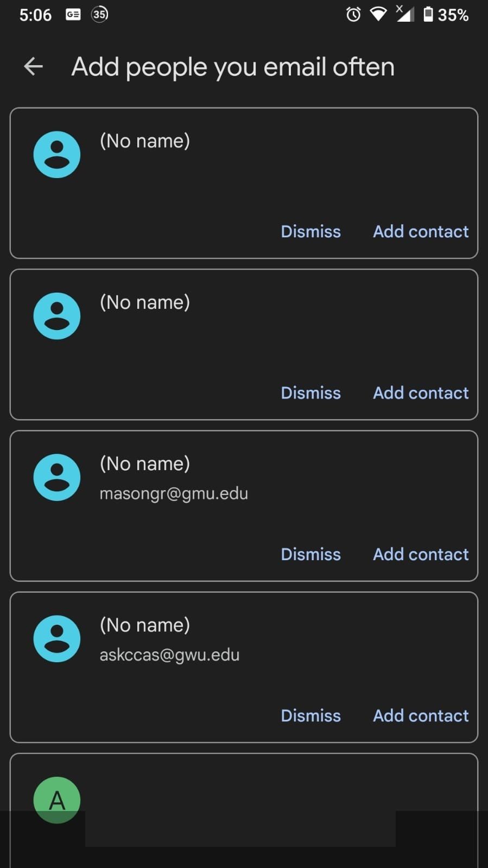The height and width of the screenshot is (868, 488).
Task: Dismiss the second unnamed contact suggestion
Action: (x=310, y=393)
